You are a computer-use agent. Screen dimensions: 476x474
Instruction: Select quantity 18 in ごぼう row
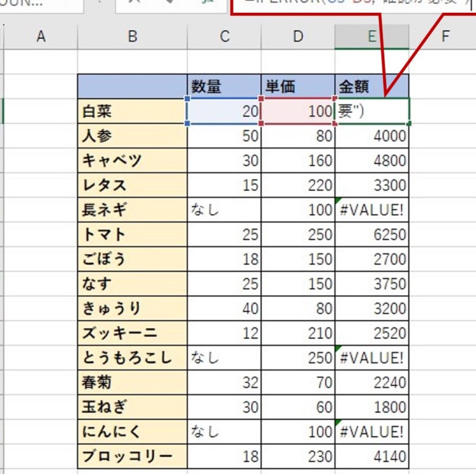[x=224, y=259]
